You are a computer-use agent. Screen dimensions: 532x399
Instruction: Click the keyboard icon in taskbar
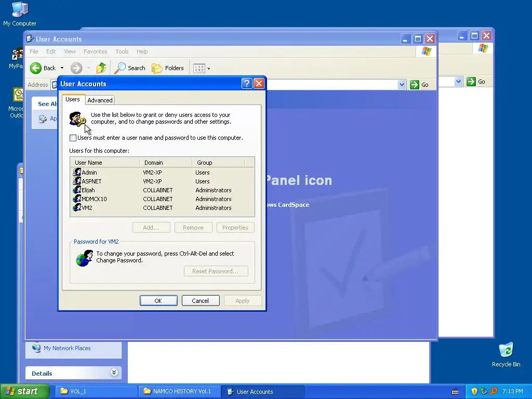point(455,392)
